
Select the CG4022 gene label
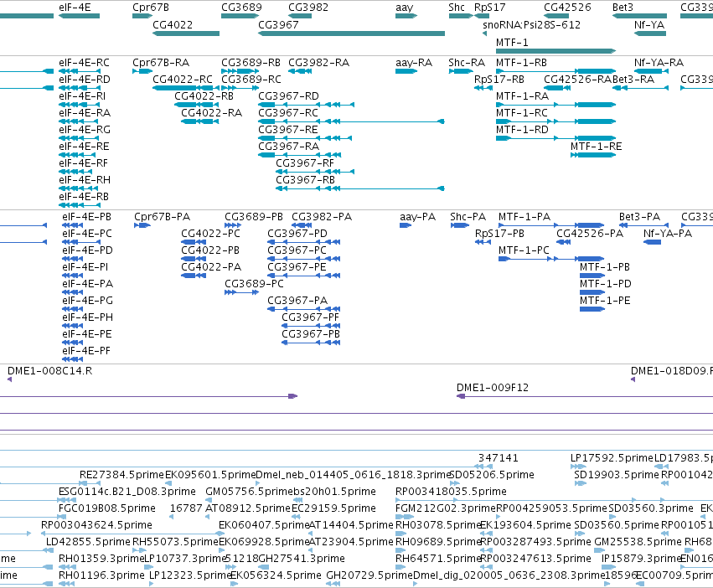pos(173,24)
